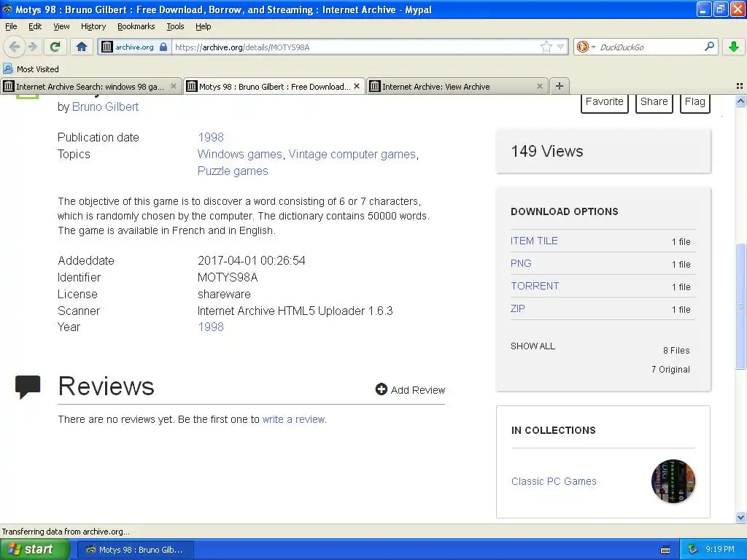Open the Home page icon
This screenshot has height=560, width=747.
click(x=82, y=47)
